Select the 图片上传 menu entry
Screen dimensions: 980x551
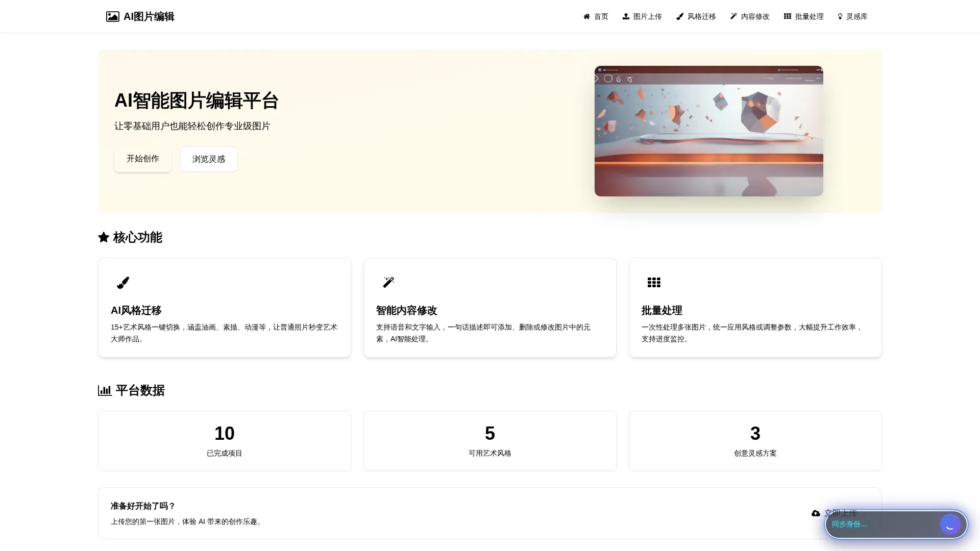point(642,16)
